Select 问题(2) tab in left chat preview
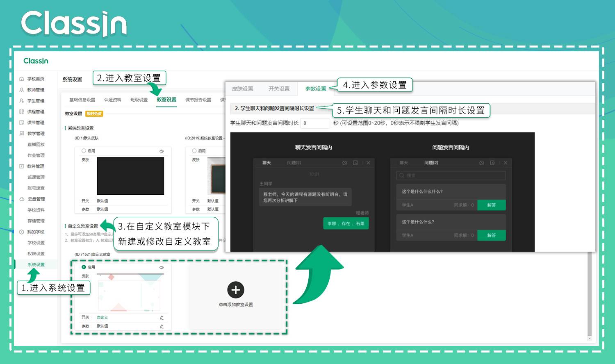615x364 pixels. (x=294, y=163)
